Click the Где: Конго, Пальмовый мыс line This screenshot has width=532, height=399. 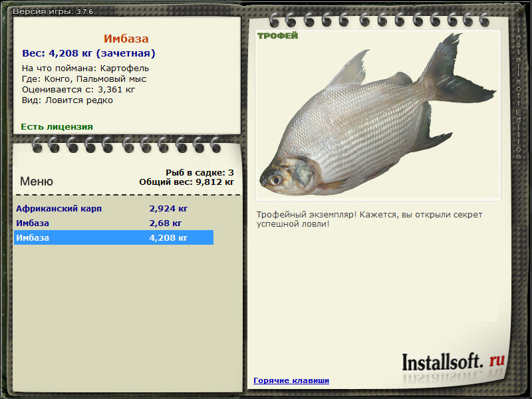[84, 79]
